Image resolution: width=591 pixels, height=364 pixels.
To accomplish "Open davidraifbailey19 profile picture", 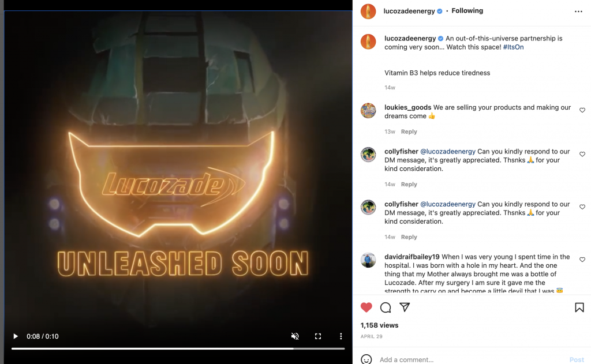I will [368, 260].
